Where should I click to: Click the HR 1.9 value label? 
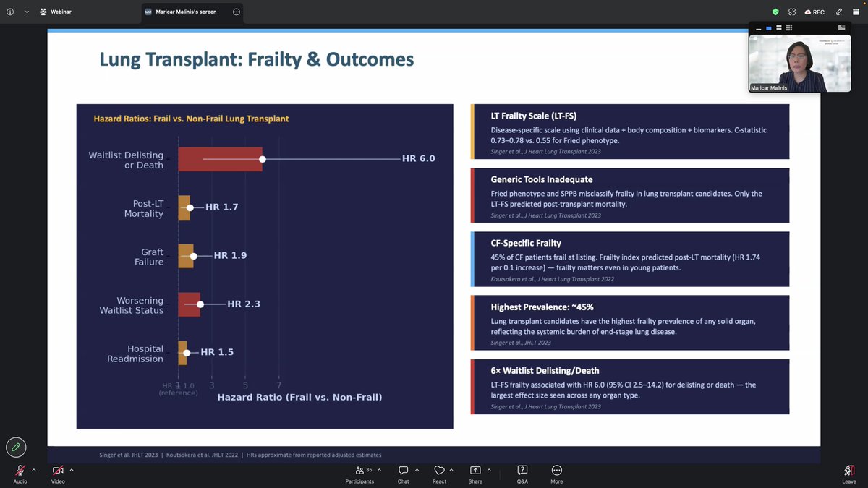point(231,255)
